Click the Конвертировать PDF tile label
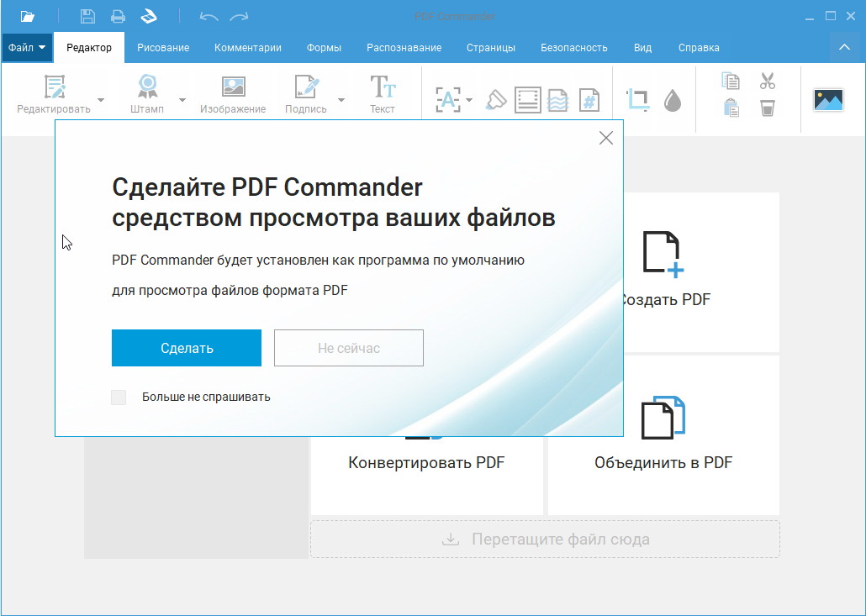 [x=426, y=462]
